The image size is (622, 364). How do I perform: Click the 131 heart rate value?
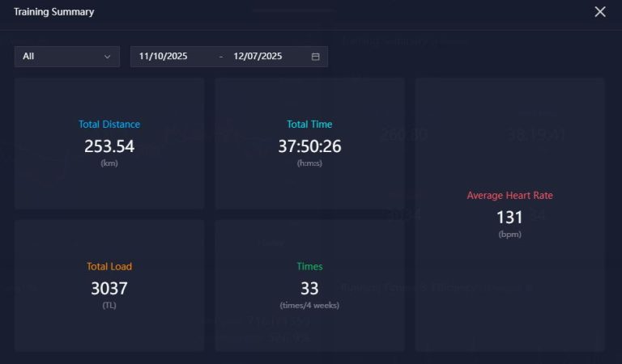[x=509, y=217]
